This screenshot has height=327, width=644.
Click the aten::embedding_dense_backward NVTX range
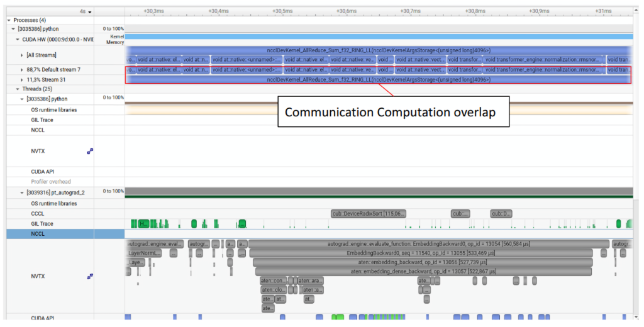(423, 272)
